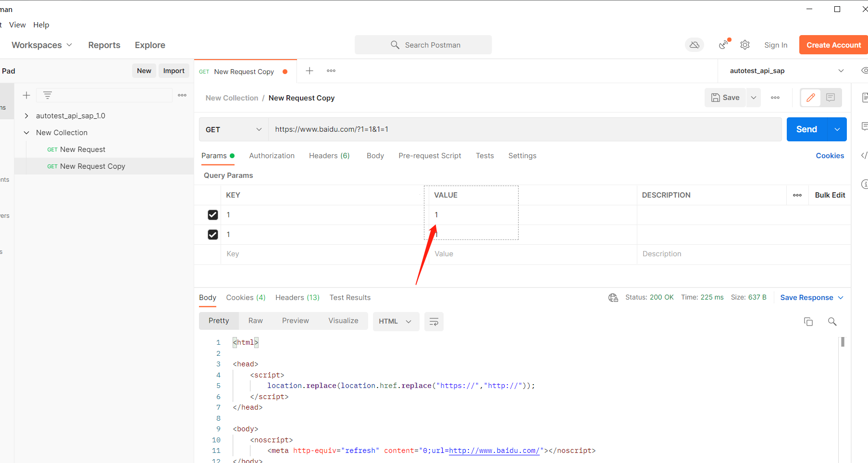The image size is (868, 463).
Task: Open the autotest_api_sap environment dropdown
Action: click(x=787, y=71)
